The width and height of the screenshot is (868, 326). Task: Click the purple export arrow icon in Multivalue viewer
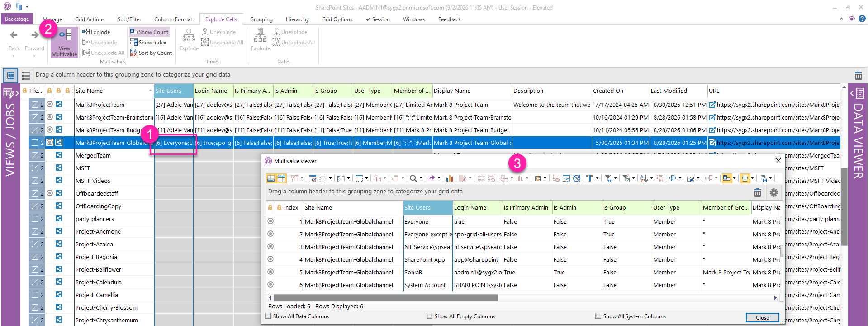tap(431, 178)
